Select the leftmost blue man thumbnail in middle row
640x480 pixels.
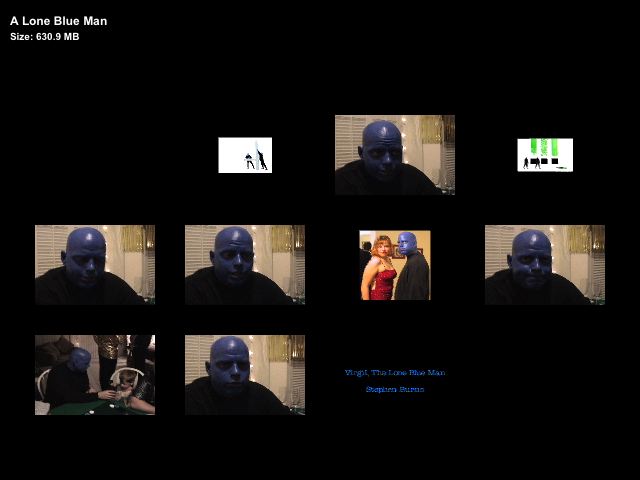point(95,265)
